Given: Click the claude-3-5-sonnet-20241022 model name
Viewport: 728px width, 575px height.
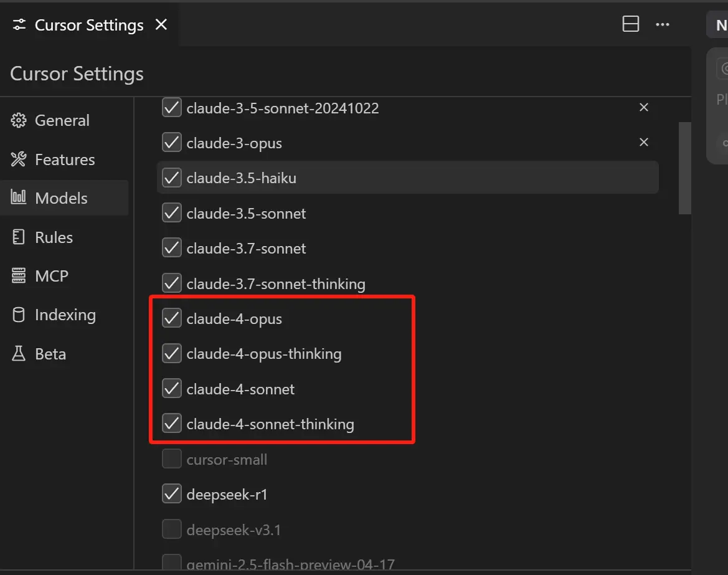Looking at the screenshot, I should tap(283, 108).
